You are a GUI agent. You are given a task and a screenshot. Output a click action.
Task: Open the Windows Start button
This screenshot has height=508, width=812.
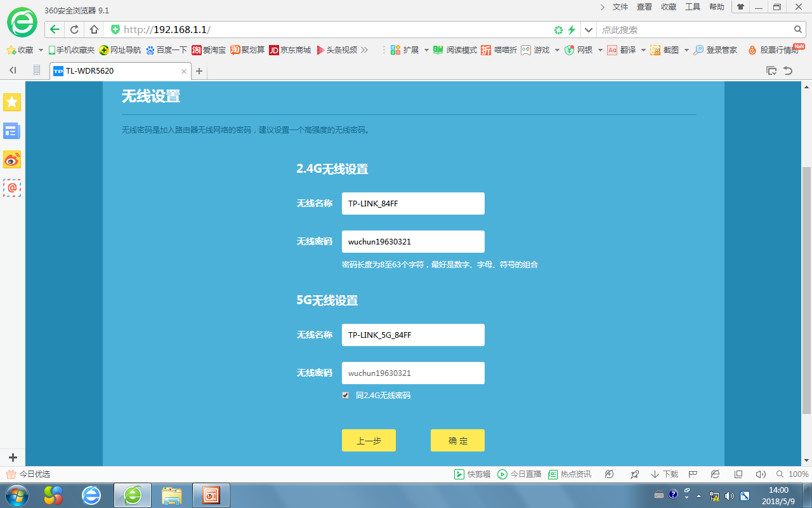click(x=16, y=495)
